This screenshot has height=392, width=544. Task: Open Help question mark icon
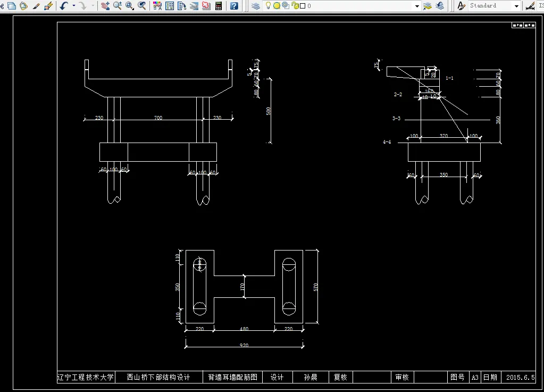coord(234,5)
